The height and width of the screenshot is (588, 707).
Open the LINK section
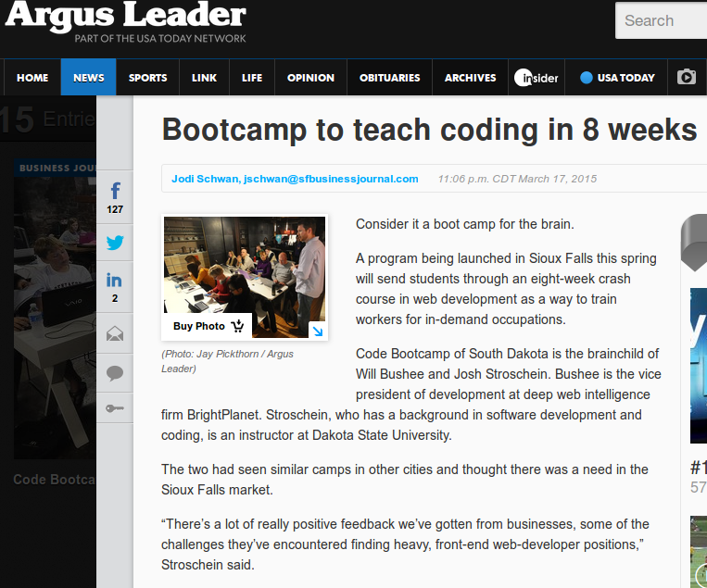click(204, 78)
